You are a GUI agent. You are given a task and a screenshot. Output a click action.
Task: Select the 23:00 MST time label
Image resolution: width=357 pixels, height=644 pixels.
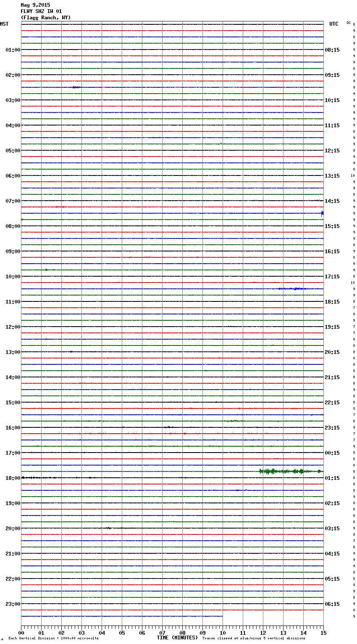click(13, 604)
